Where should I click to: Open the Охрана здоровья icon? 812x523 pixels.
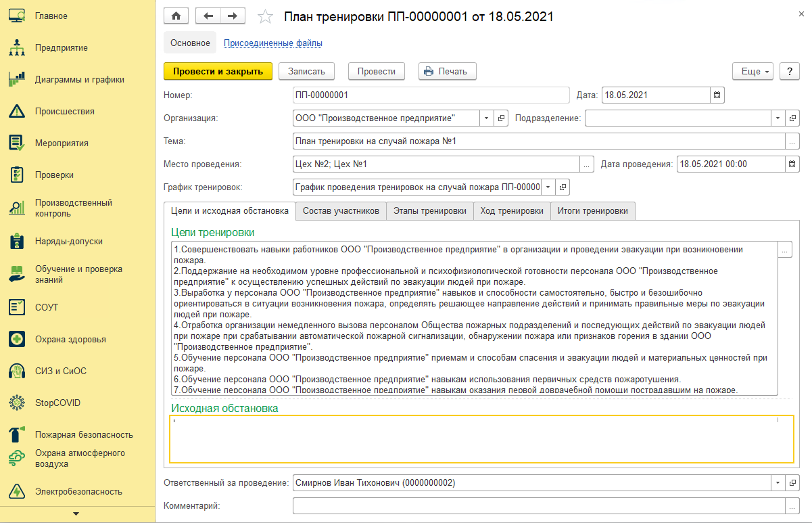tap(17, 339)
